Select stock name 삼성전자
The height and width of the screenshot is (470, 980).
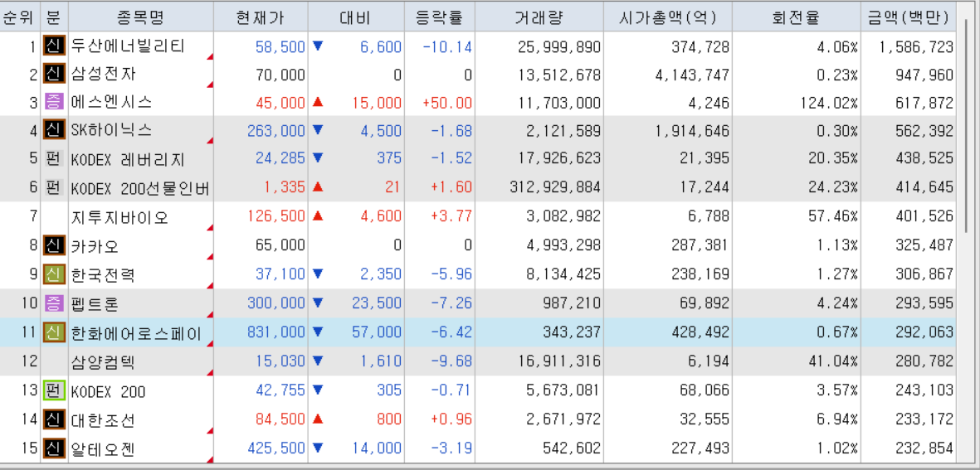click(x=103, y=75)
